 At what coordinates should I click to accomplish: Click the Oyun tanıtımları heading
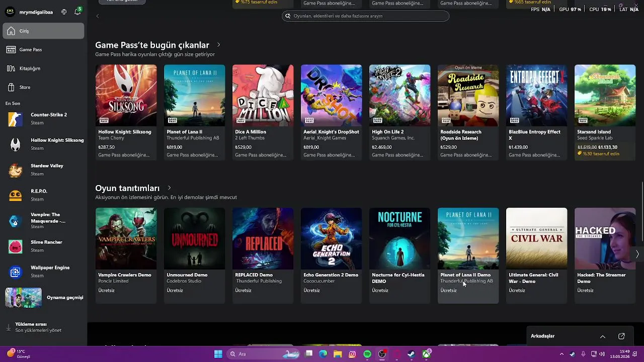[127, 188]
